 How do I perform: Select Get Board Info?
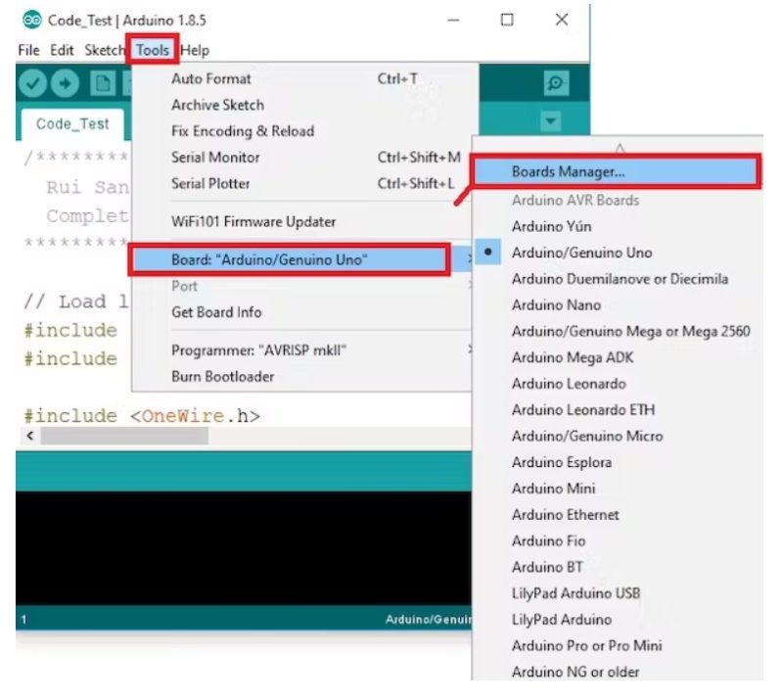(301, 312)
